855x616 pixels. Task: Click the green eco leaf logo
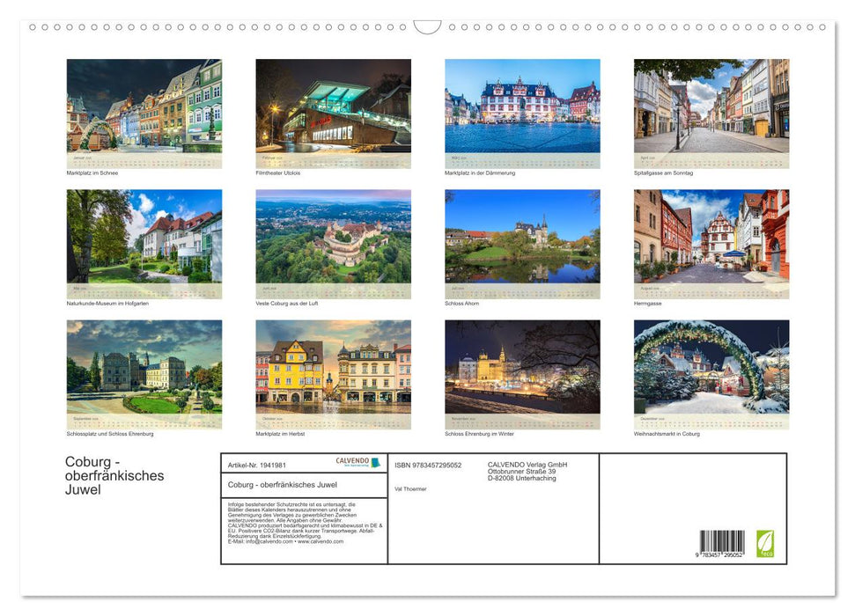coord(767,544)
